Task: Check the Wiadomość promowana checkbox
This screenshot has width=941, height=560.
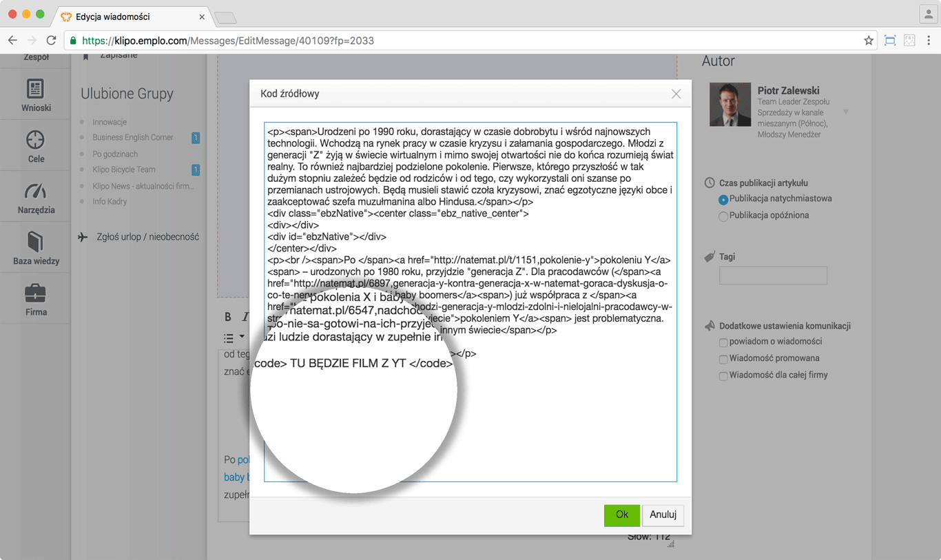Action: tap(723, 359)
